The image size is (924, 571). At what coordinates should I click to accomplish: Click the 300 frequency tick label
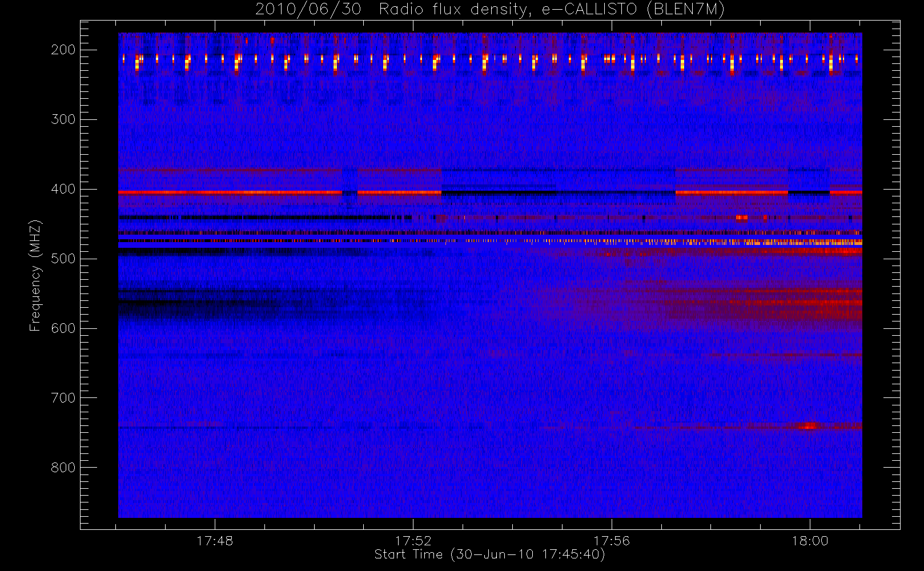[63, 119]
